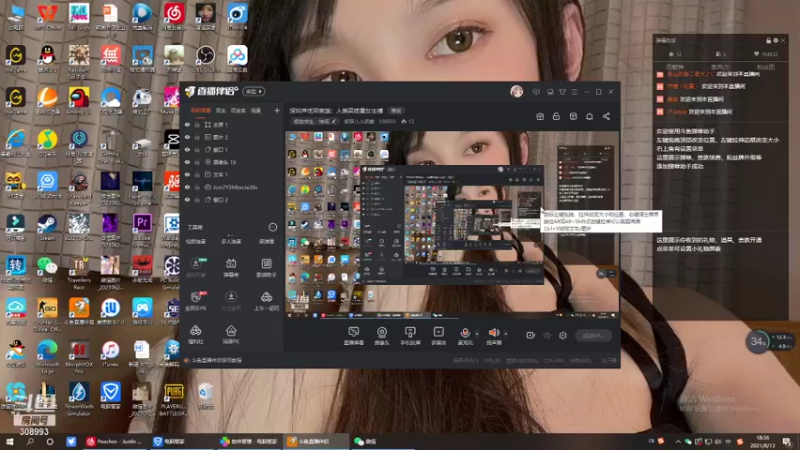Open the danmaku toolbox tool in middle of top row
800x450 pixels.
tap(231, 267)
